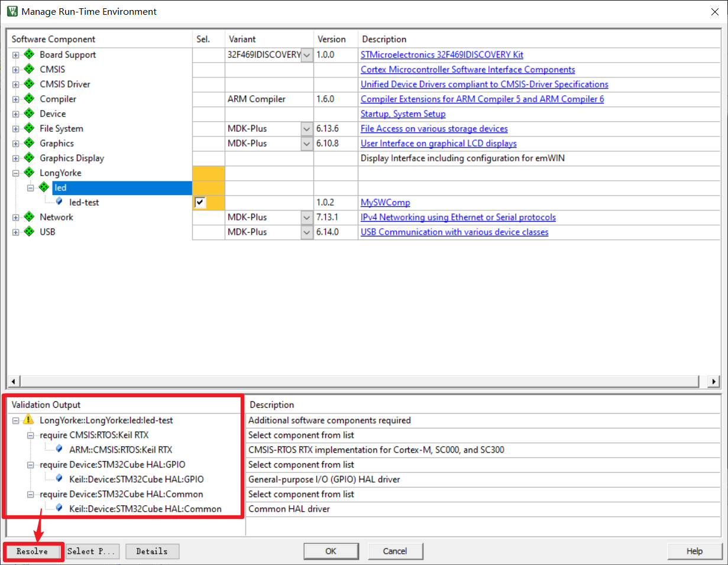
Task: Expand the CMSIS tree node
Action: click(16, 70)
